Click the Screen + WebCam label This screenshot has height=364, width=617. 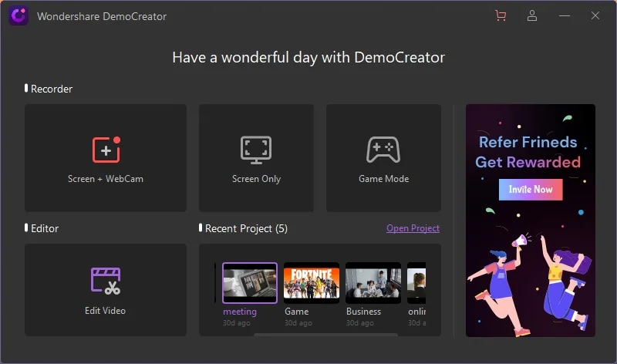click(x=106, y=179)
